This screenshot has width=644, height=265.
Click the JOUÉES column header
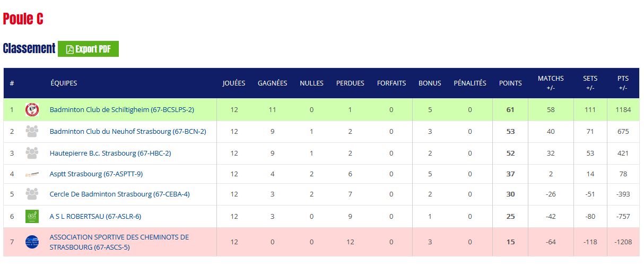[x=234, y=83]
